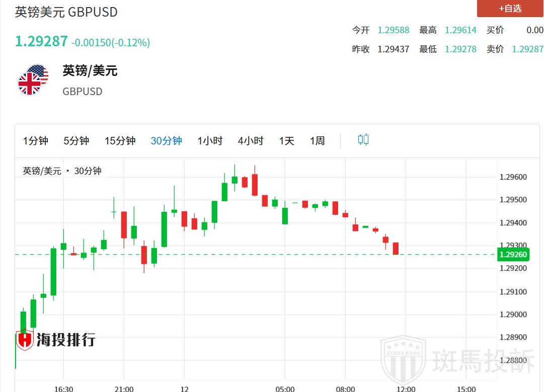Click the 最低 value 1.29278
The width and height of the screenshot is (544, 392).
pos(461,49)
